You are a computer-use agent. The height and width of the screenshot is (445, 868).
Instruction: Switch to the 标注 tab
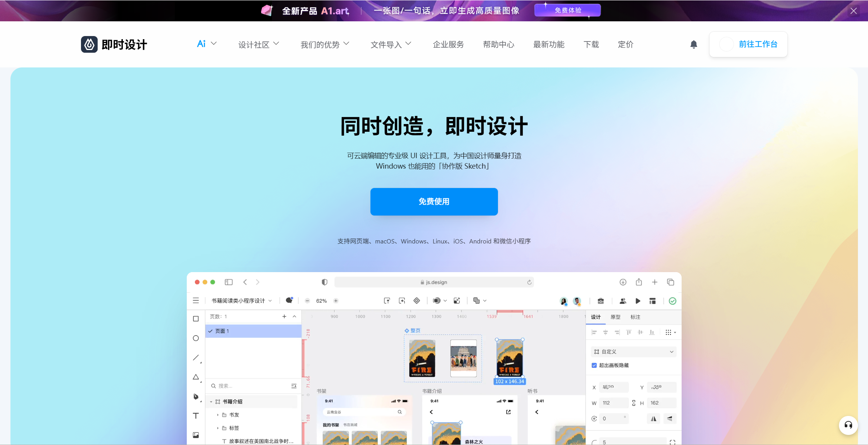pyautogui.click(x=635, y=317)
